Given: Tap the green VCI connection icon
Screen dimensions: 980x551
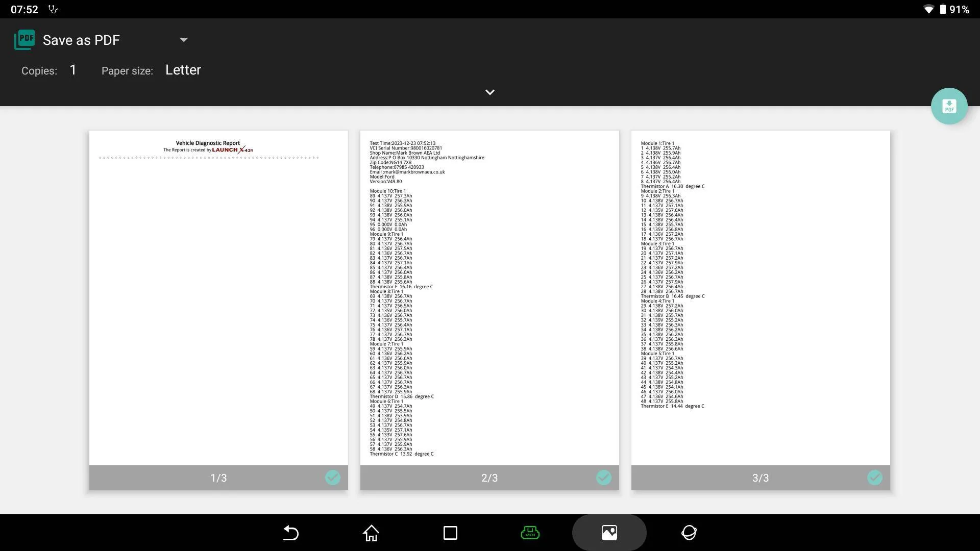Looking at the screenshot, I should point(530,533).
